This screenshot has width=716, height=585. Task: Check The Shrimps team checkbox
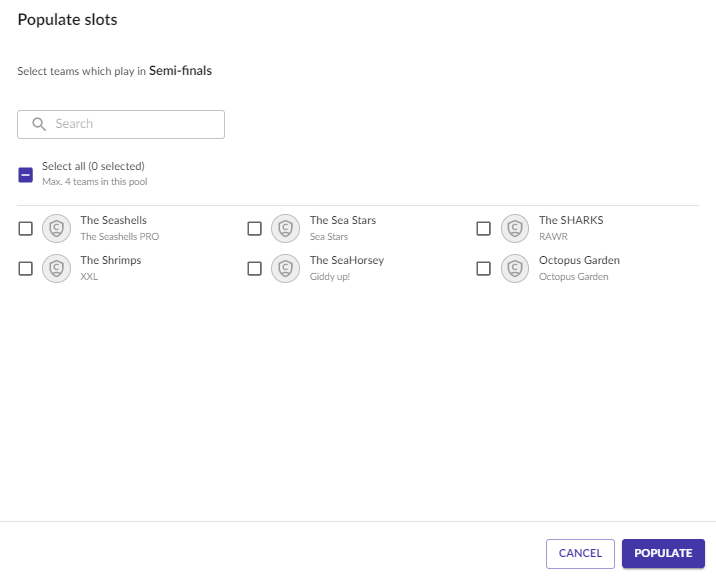(x=26, y=268)
